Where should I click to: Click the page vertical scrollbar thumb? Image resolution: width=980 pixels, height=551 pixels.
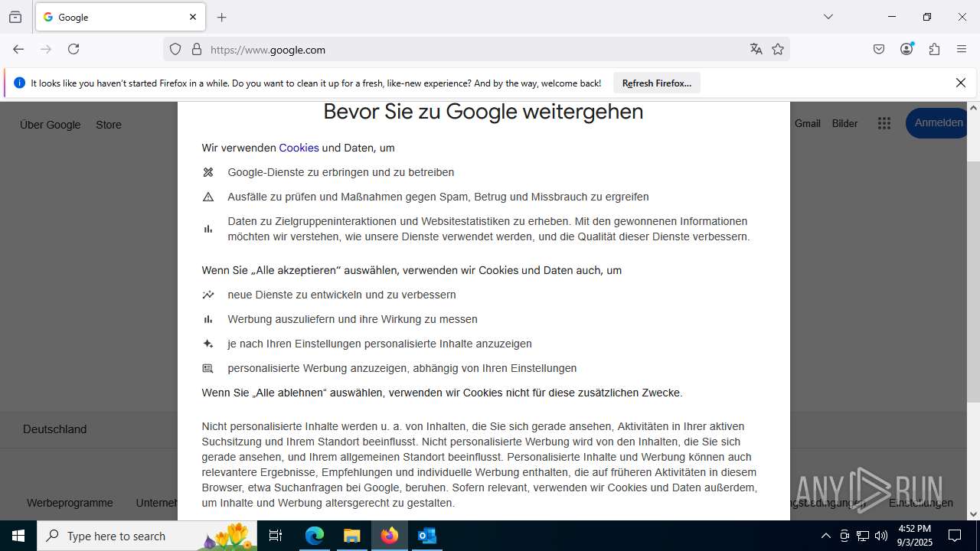coord(973,281)
